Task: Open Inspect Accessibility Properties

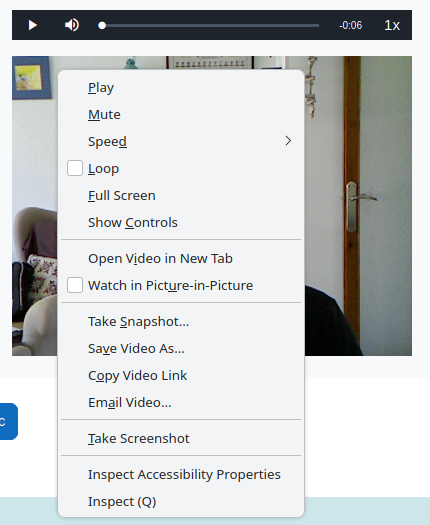Action: point(181,474)
